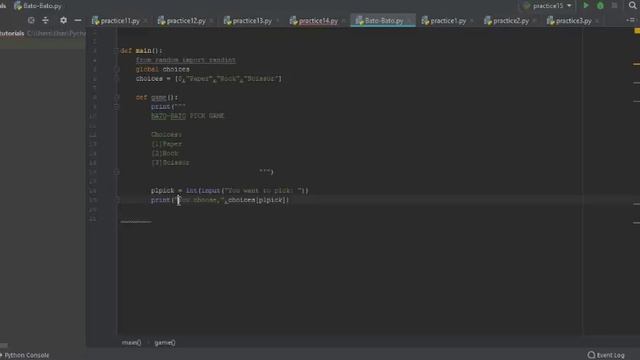Close the practice11.py tab
Image resolution: width=640 pixels, height=360 pixels.
(146, 20)
